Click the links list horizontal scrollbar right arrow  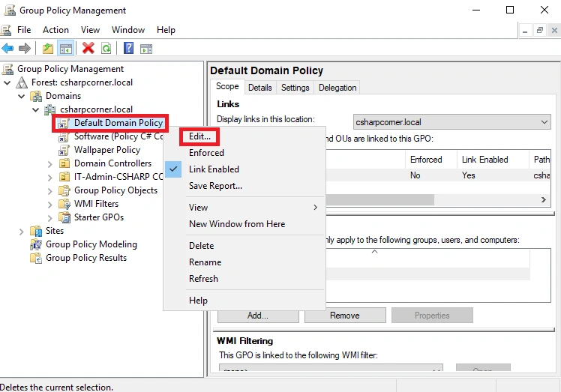[544, 199]
